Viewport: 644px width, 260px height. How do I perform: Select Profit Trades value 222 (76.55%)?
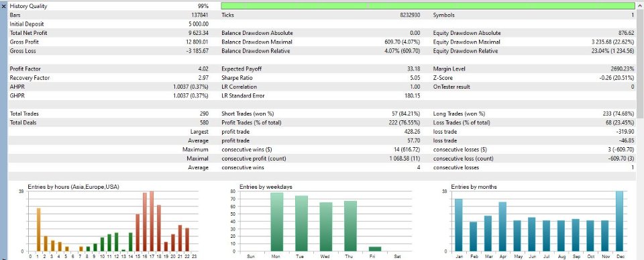(405, 122)
